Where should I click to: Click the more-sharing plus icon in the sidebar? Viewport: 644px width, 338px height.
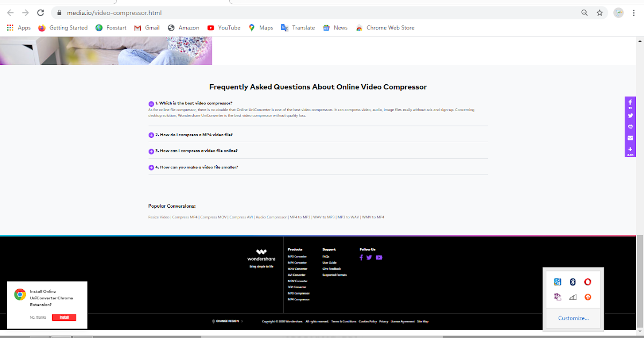(x=630, y=149)
